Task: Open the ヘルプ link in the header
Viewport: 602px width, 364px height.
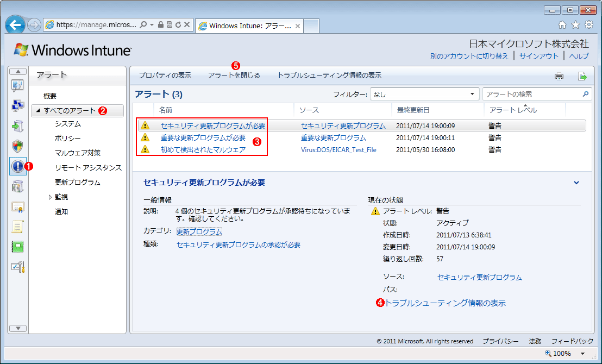Action: pos(579,56)
